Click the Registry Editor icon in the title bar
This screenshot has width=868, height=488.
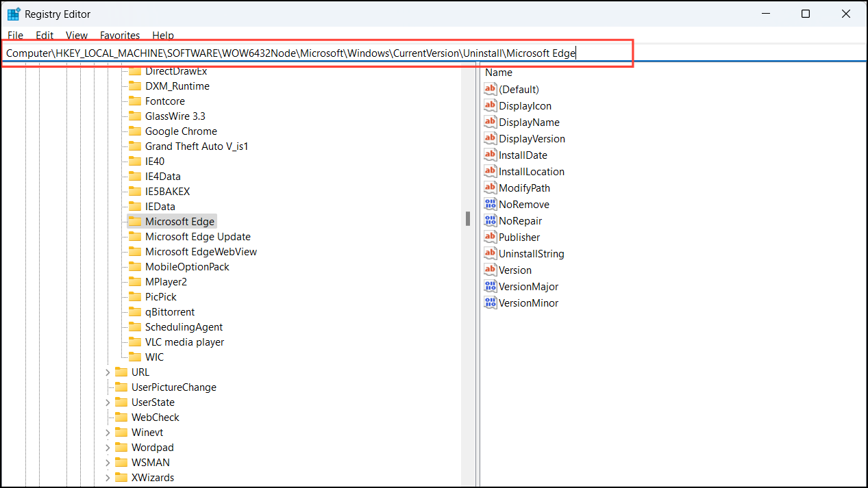click(12, 13)
